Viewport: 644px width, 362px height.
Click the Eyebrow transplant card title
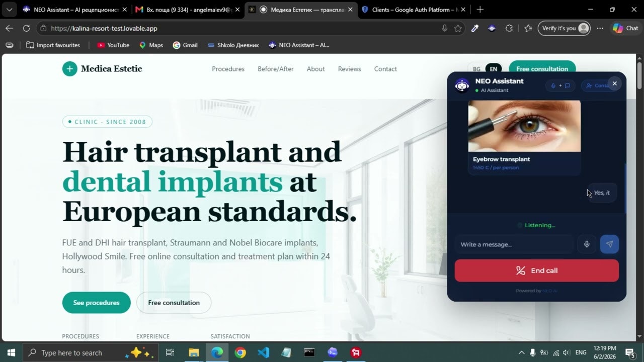[501, 159]
